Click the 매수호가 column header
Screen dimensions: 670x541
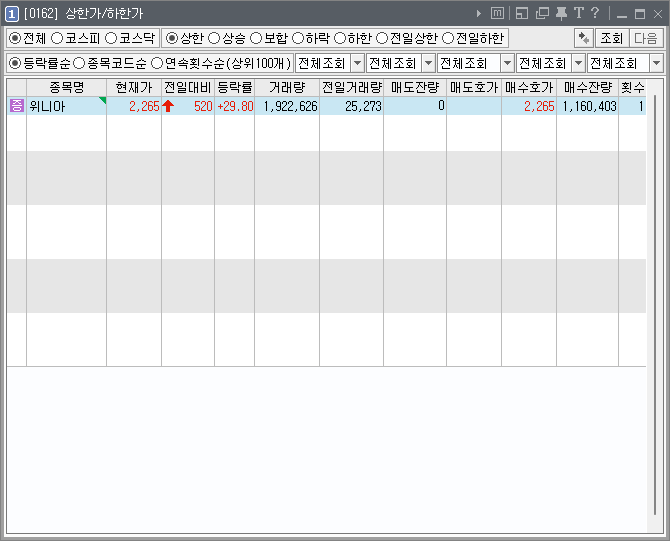click(x=529, y=88)
